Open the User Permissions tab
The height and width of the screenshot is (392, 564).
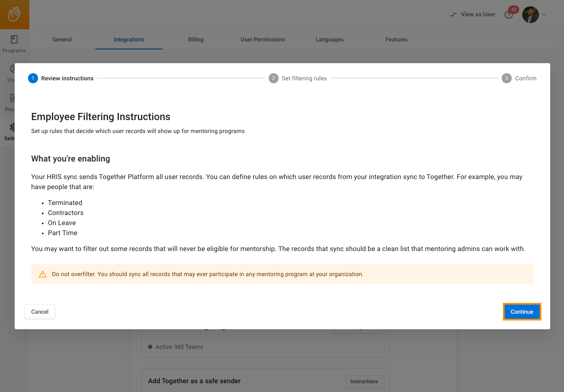262,39
